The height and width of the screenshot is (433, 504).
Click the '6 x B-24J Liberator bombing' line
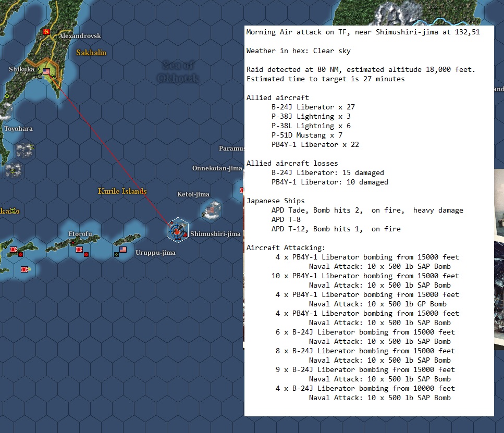click(x=365, y=332)
